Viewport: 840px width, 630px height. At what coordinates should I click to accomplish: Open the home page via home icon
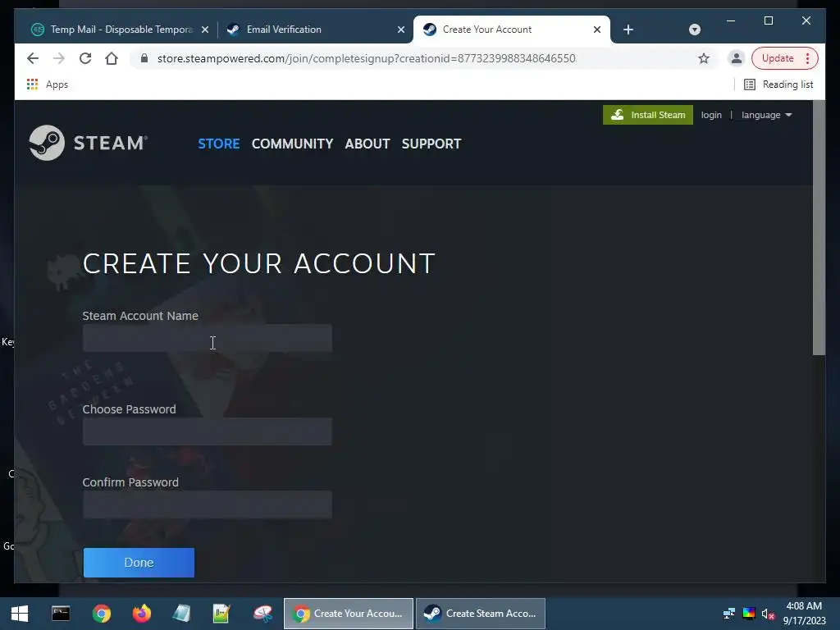pos(112,58)
